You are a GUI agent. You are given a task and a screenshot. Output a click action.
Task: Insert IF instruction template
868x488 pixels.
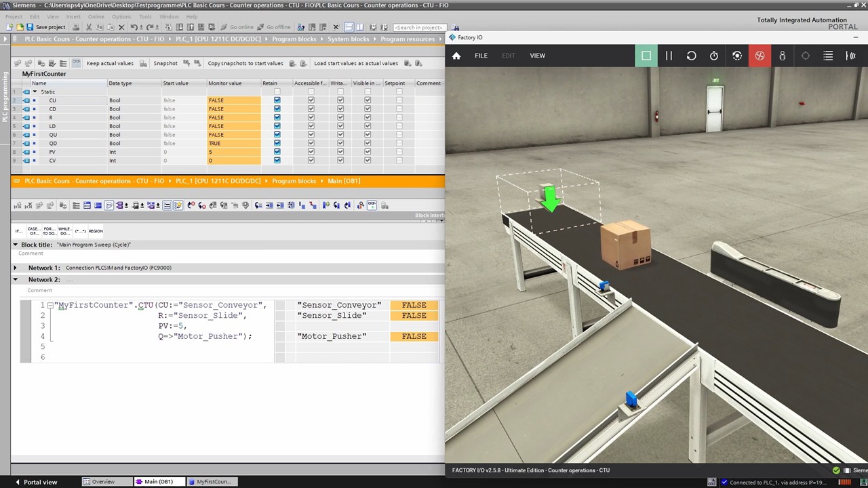pos(18,231)
